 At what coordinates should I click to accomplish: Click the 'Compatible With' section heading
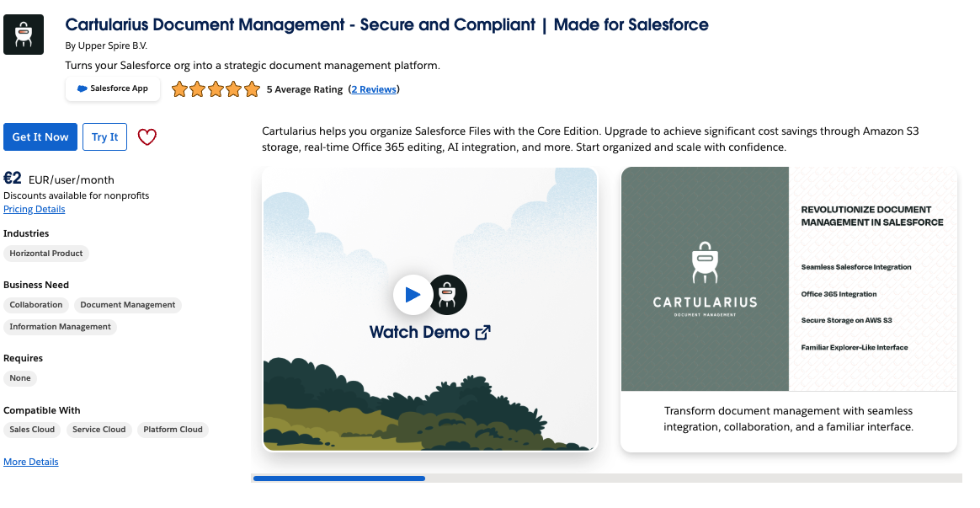click(x=42, y=411)
